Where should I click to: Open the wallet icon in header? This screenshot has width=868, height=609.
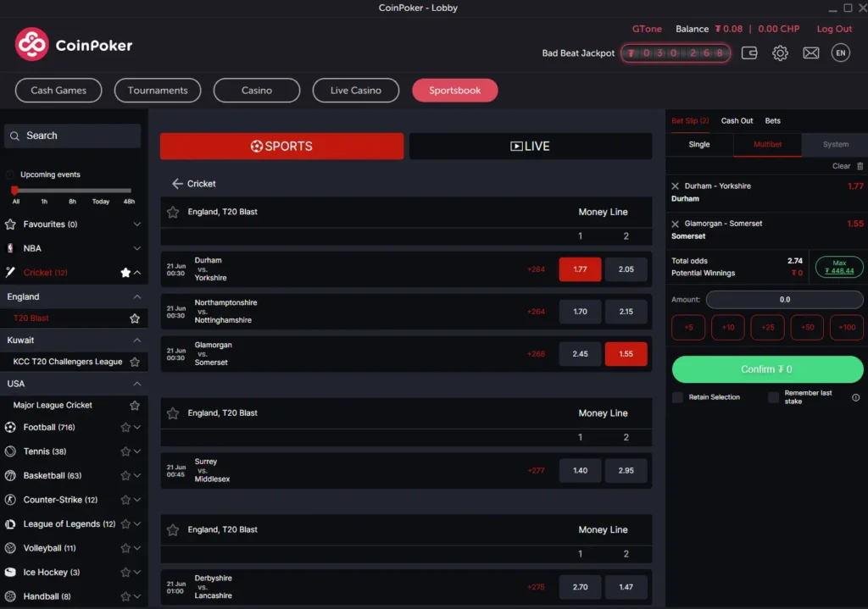coord(749,53)
